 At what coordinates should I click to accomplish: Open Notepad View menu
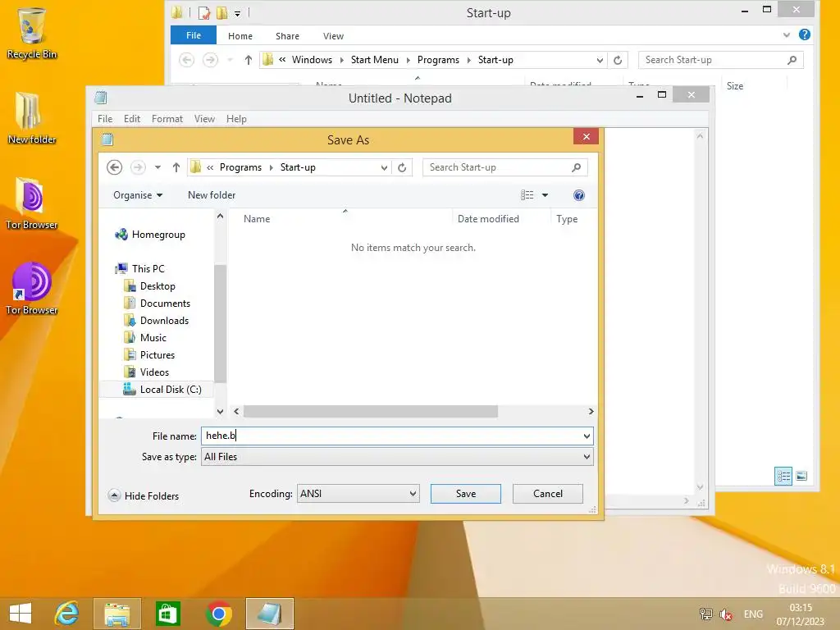(x=204, y=119)
